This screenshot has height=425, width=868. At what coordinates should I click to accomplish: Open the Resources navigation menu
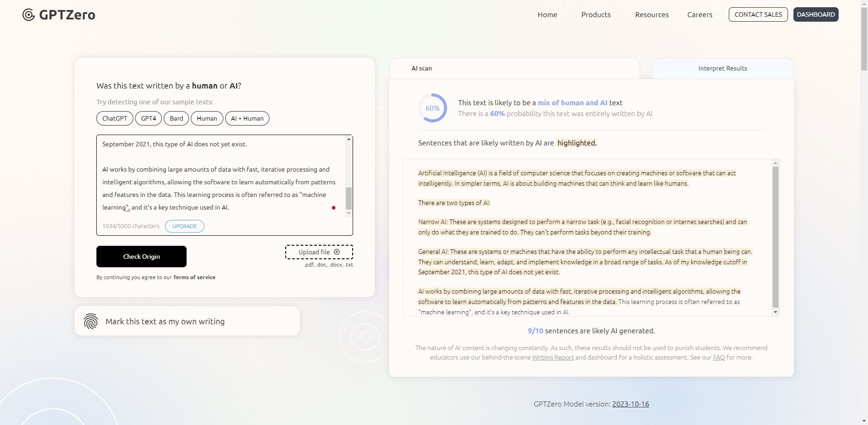point(651,14)
